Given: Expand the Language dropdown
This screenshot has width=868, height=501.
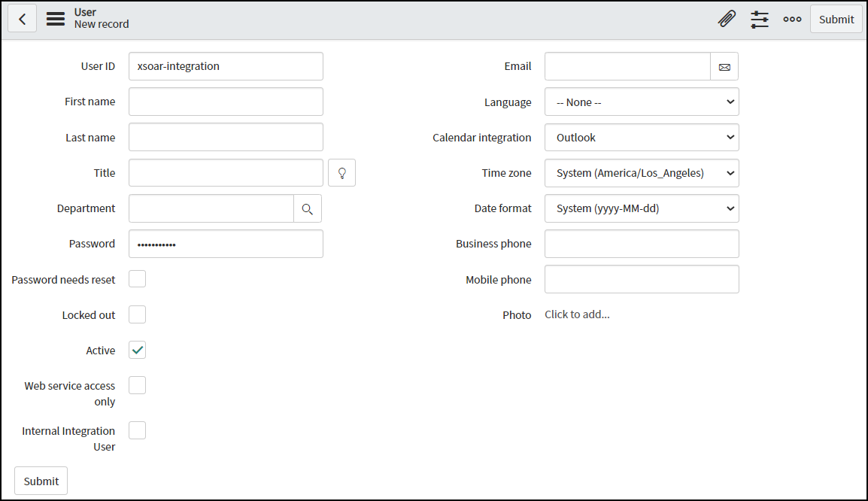Looking at the screenshot, I should click(642, 102).
